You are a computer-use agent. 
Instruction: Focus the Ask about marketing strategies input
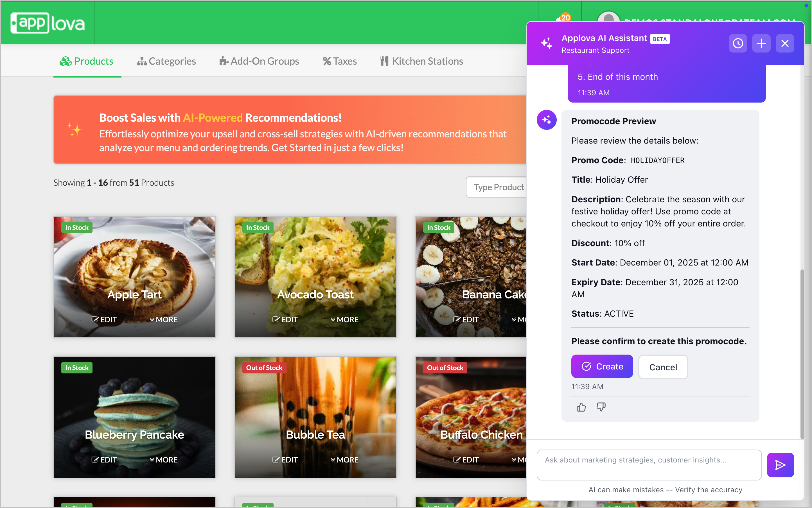click(x=649, y=465)
